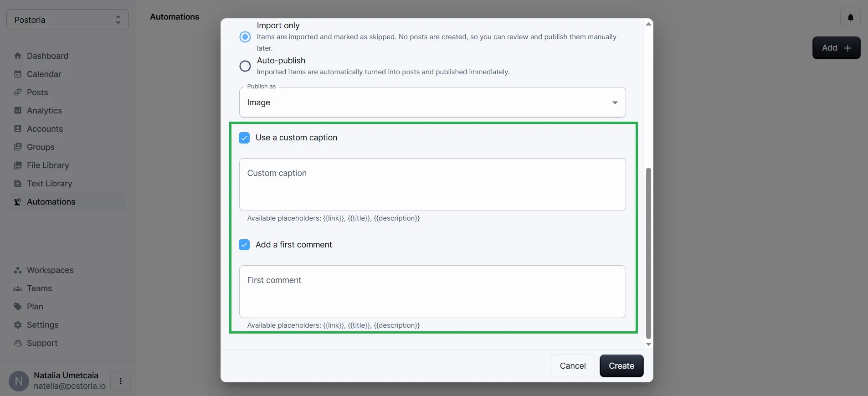Click the Analytics chart icon
Image resolution: width=868 pixels, height=396 pixels.
point(18,111)
